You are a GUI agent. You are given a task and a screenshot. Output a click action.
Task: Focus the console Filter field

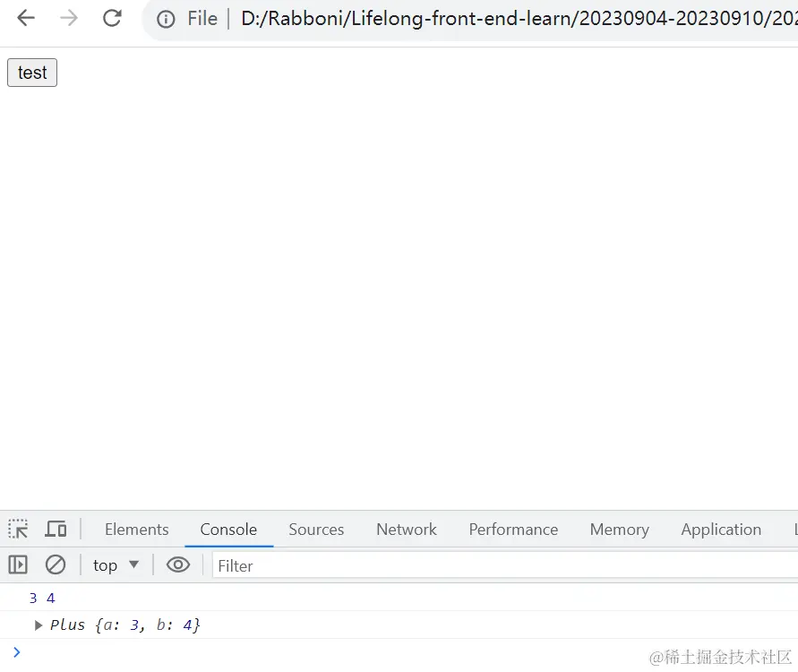click(505, 565)
